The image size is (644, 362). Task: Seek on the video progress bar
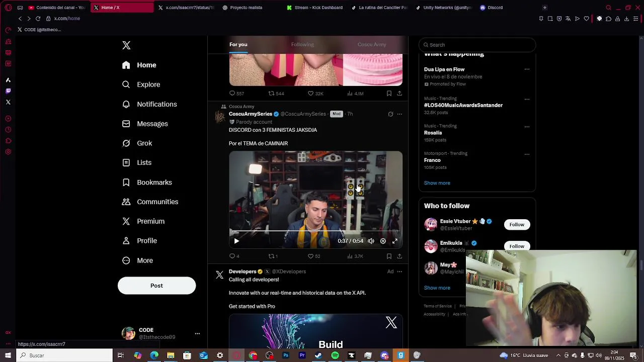point(316,232)
